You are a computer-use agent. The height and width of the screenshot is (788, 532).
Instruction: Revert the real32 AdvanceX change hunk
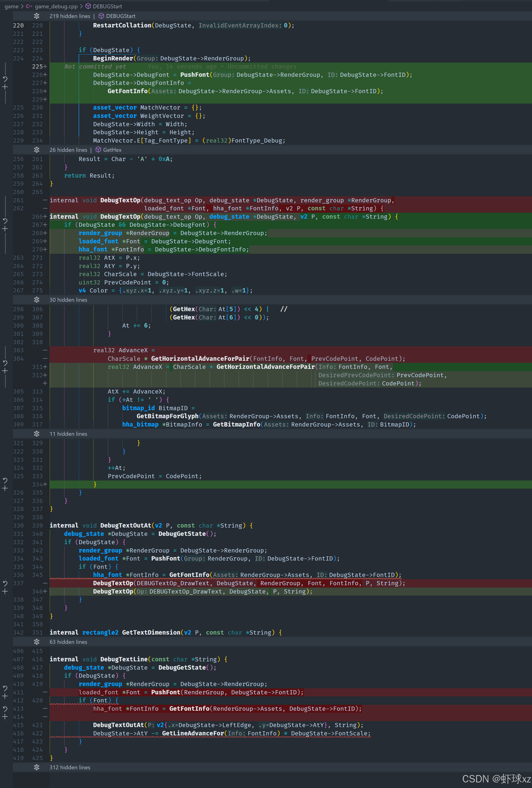pos(5,363)
